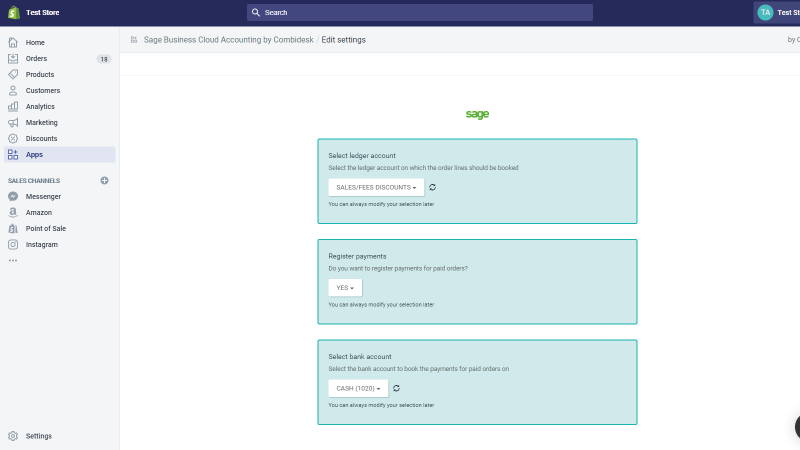
Task: Click the Orders inbox icon
Action: click(13, 59)
